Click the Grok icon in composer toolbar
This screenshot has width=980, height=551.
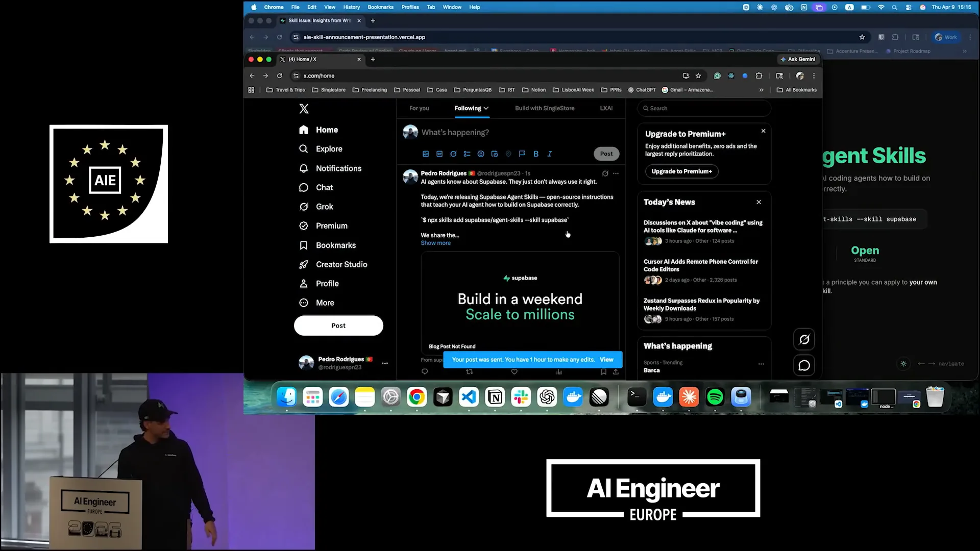(x=453, y=154)
